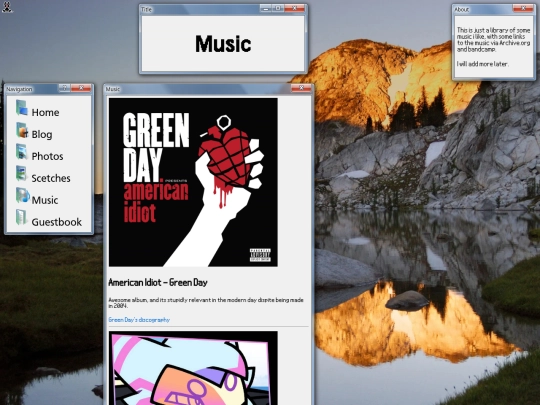Screen dimensions: 540x405
Task: Go to the Scetches link label
Action: pyautogui.click(x=51, y=178)
